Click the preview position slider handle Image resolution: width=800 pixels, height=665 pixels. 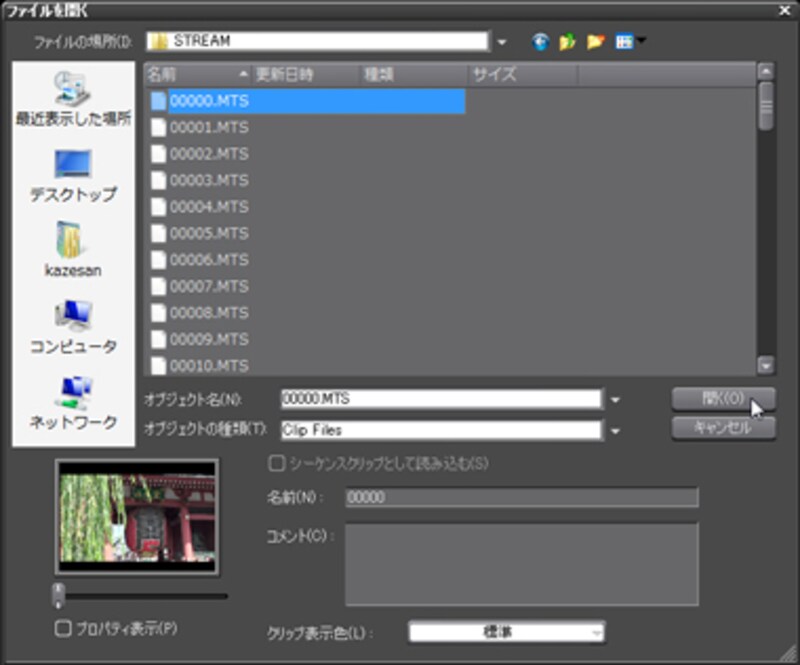coord(59,594)
